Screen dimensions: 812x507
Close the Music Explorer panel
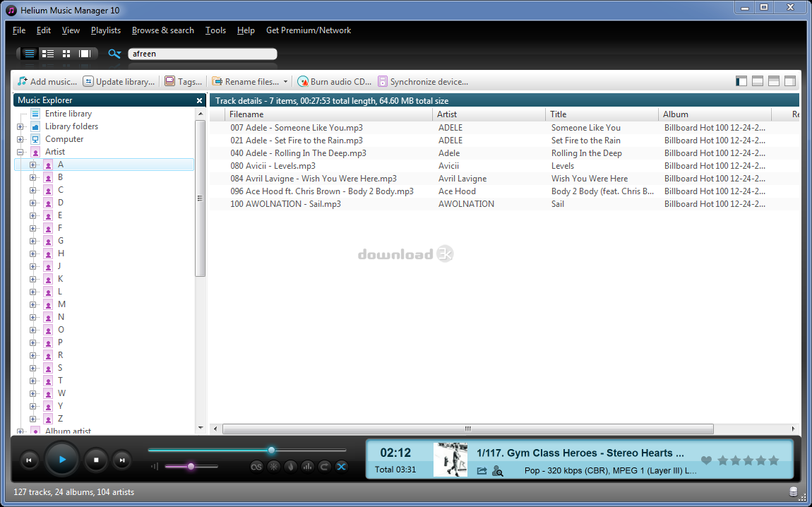[199, 100]
